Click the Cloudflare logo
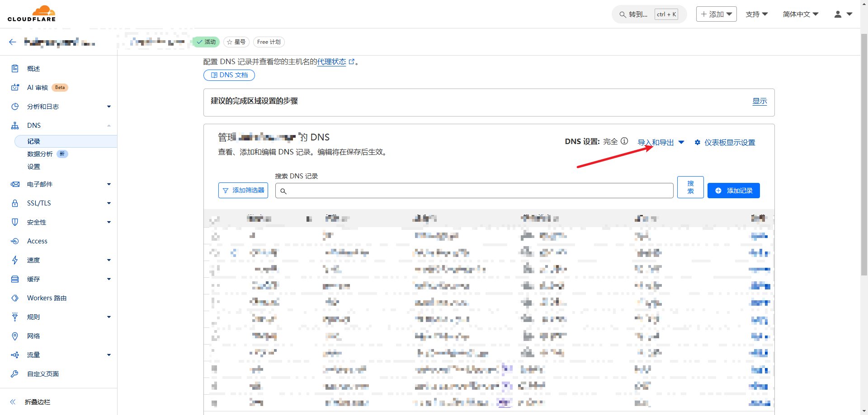The width and height of the screenshot is (868, 415). pos(32,14)
